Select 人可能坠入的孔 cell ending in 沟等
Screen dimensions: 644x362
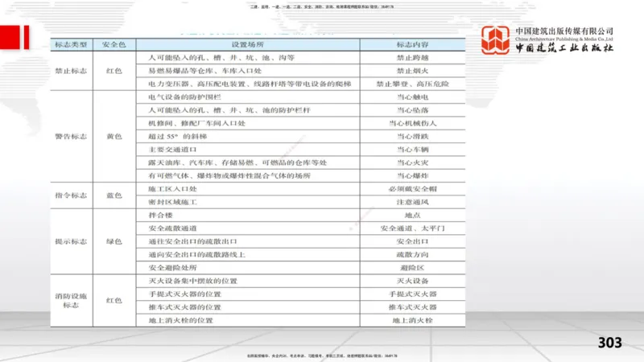(248, 57)
